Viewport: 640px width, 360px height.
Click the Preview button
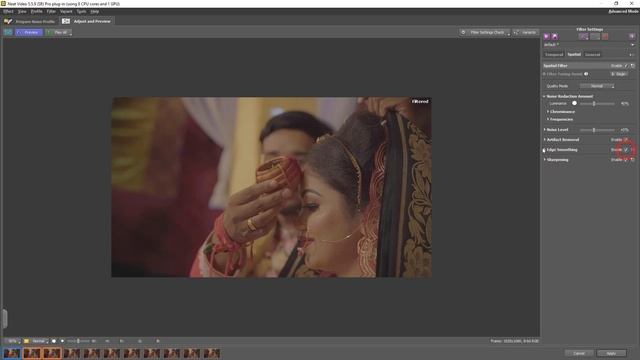coord(29,32)
